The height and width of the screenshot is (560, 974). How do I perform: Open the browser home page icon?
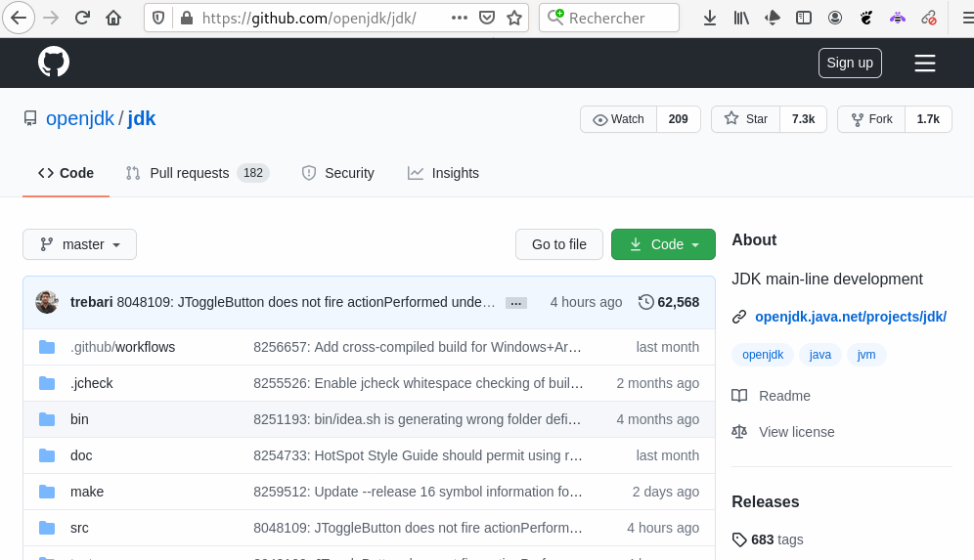113,18
